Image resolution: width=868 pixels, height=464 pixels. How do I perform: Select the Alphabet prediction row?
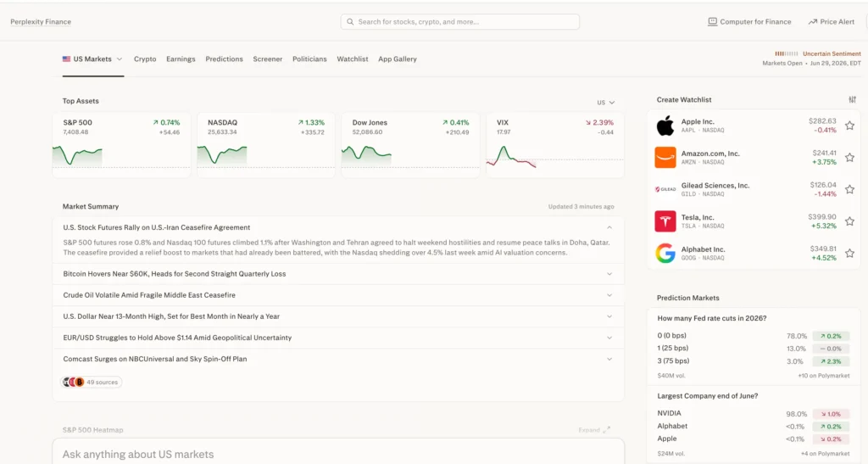(753, 427)
